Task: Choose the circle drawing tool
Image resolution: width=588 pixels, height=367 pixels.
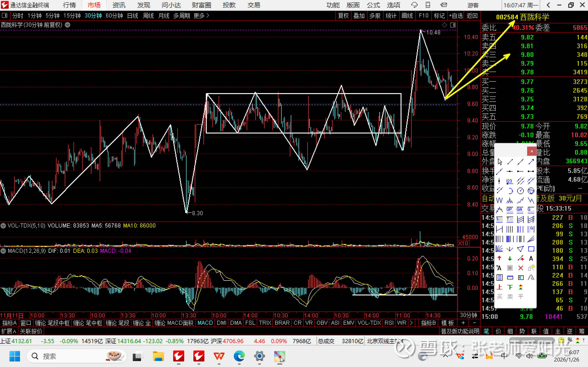Action: (x=520, y=191)
